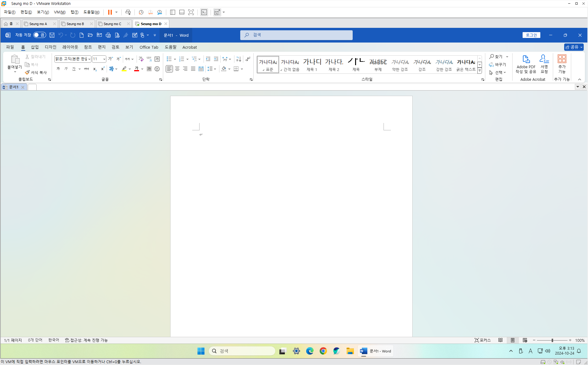Click the bullet list icon

click(169, 59)
